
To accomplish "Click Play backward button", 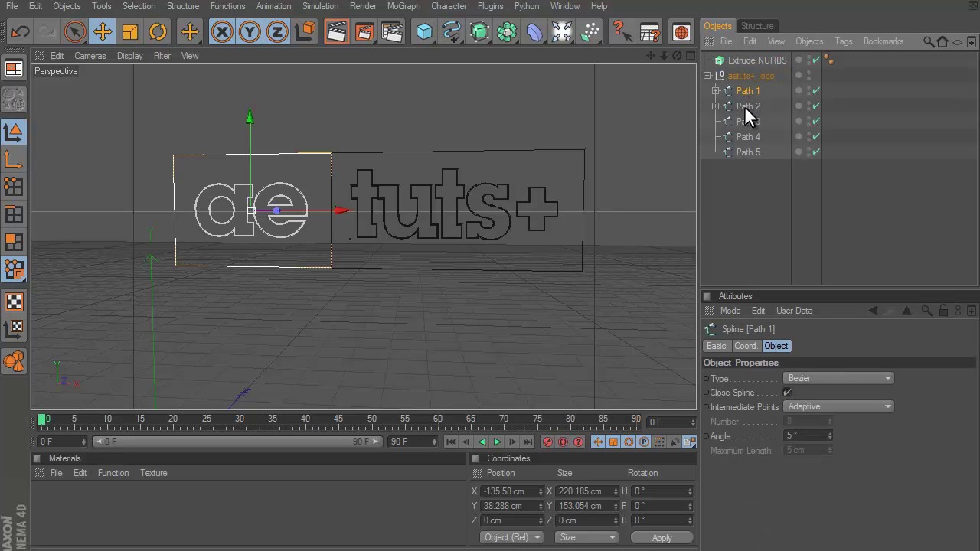I will pyautogui.click(x=482, y=442).
